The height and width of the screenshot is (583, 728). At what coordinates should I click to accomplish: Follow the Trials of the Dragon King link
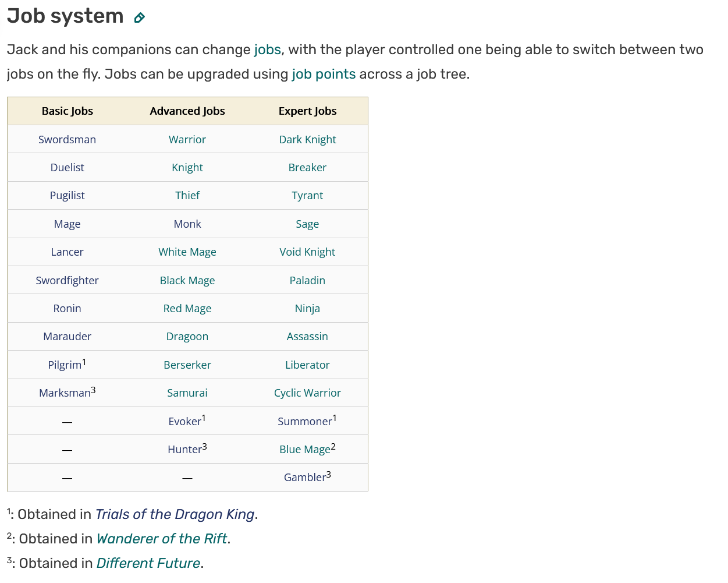[175, 514]
